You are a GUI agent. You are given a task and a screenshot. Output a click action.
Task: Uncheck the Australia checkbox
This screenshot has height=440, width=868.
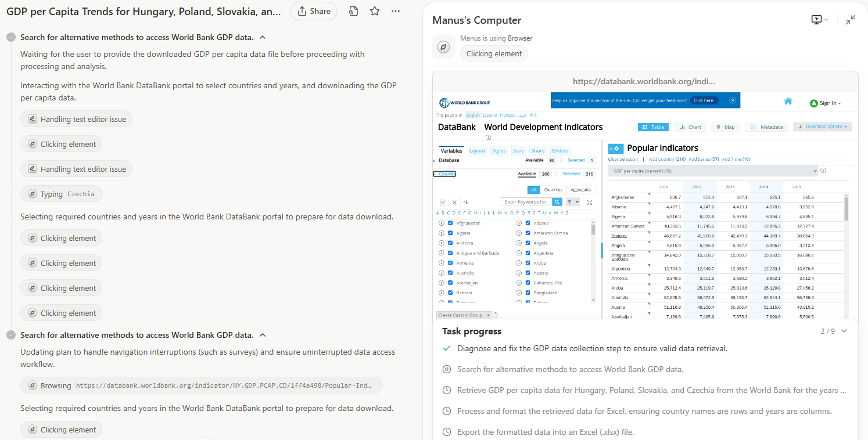450,273
